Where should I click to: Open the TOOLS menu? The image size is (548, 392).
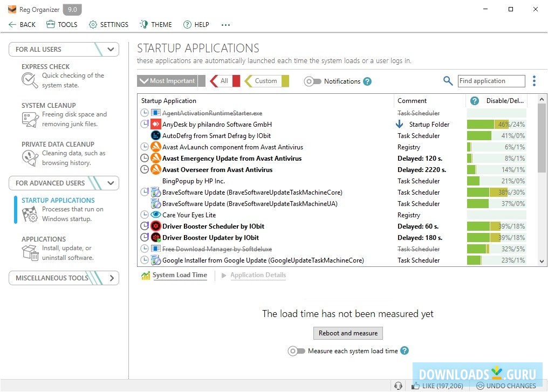62,24
